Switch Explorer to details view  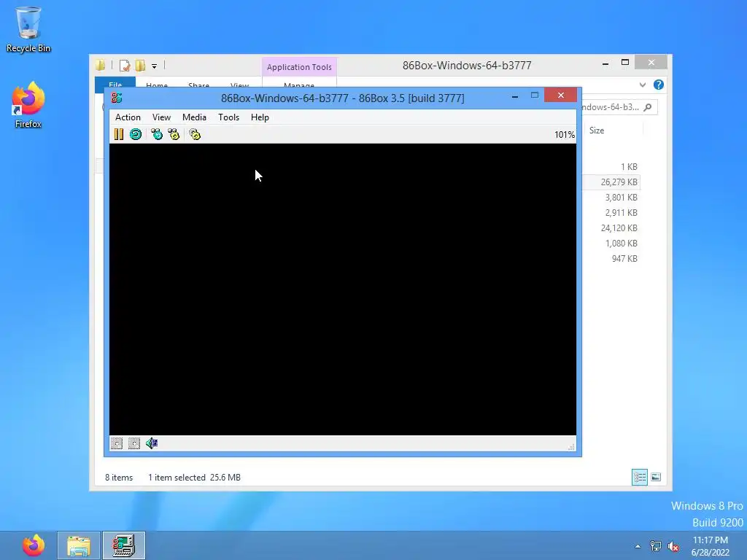(x=639, y=477)
